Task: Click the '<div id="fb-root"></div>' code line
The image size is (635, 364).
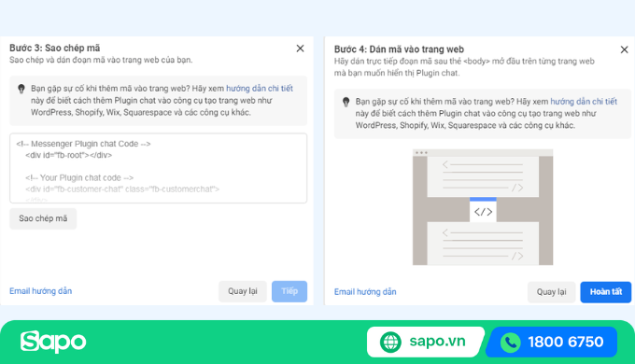Action: 68,155
